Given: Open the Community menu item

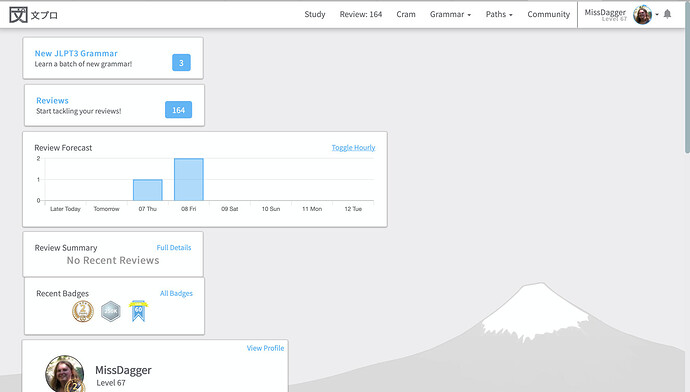Looking at the screenshot, I should (x=548, y=15).
